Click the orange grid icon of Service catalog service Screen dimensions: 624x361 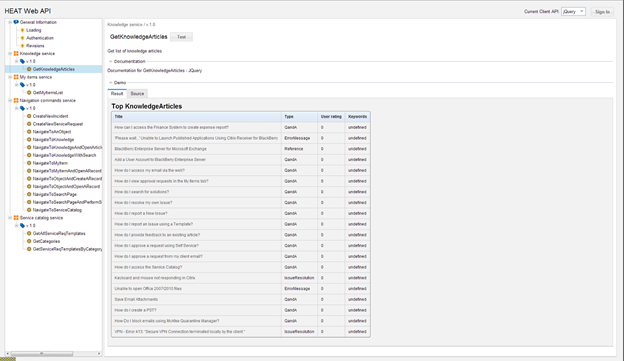pyautogui.click(x=16, y=218)
